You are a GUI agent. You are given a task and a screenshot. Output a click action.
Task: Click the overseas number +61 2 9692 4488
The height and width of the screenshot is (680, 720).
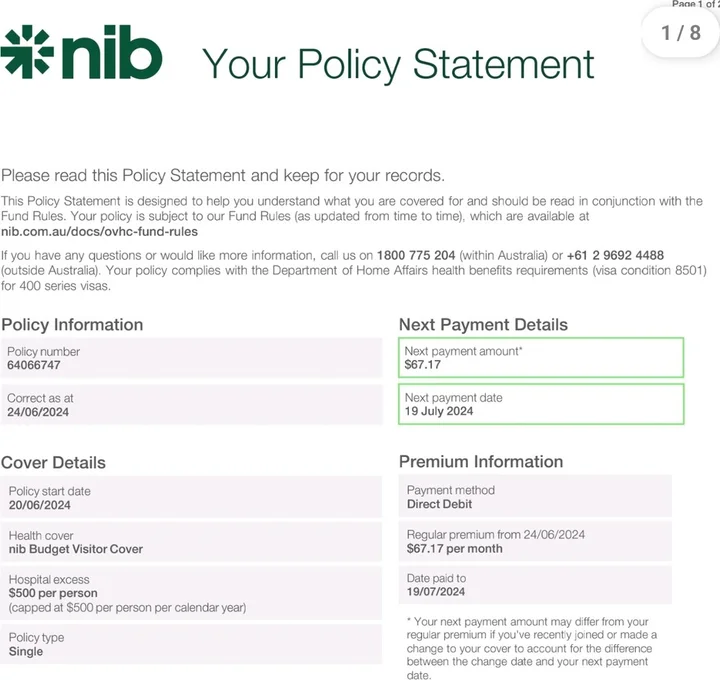click(615, 255)
